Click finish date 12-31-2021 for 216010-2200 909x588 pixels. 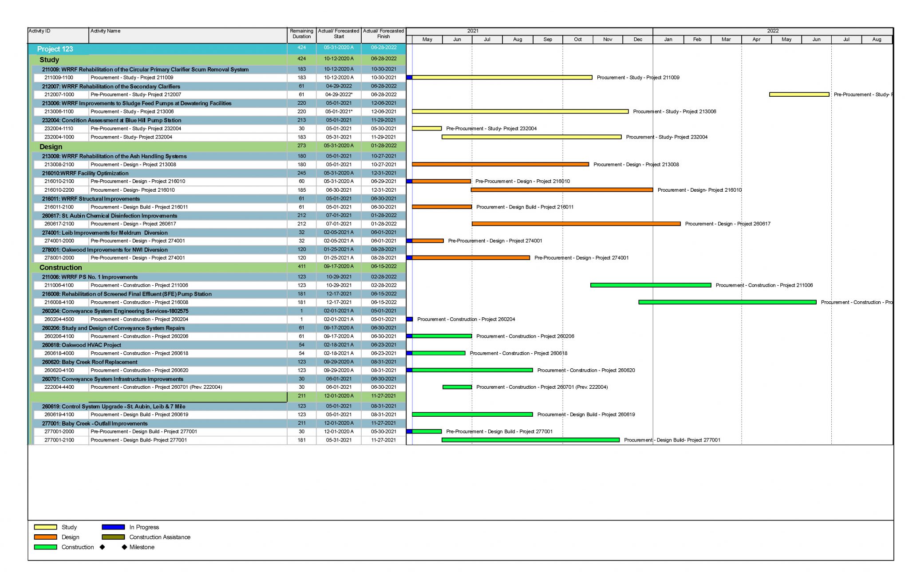383,190
